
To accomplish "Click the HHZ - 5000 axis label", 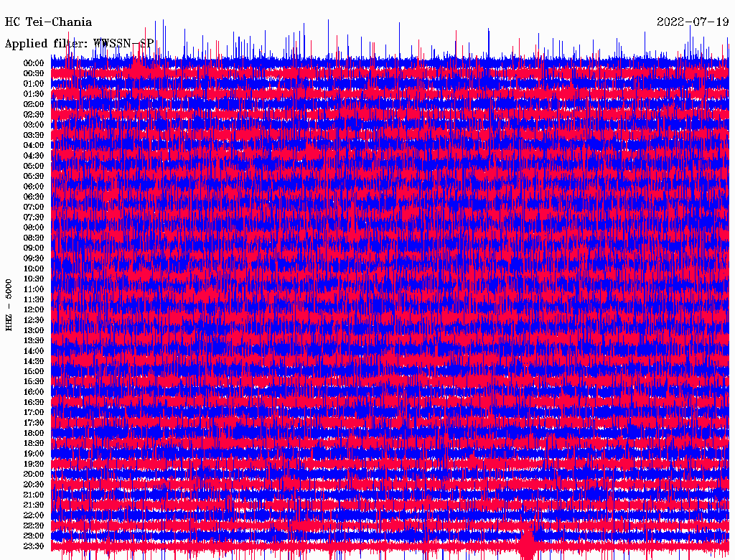I will pyautogui.click(x=9, y=304).
